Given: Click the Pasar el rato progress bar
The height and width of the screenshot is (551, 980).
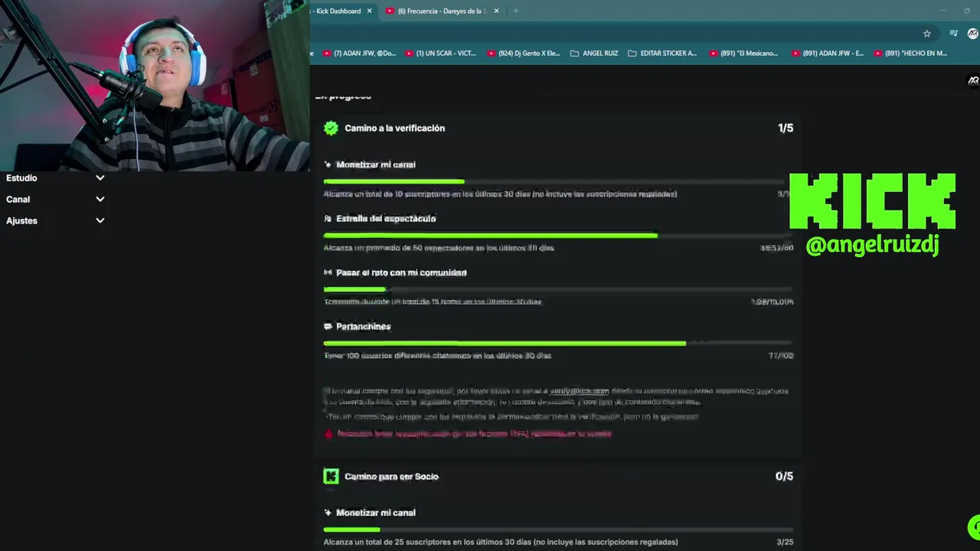Looking at the screenshot, I should (558, 289).
